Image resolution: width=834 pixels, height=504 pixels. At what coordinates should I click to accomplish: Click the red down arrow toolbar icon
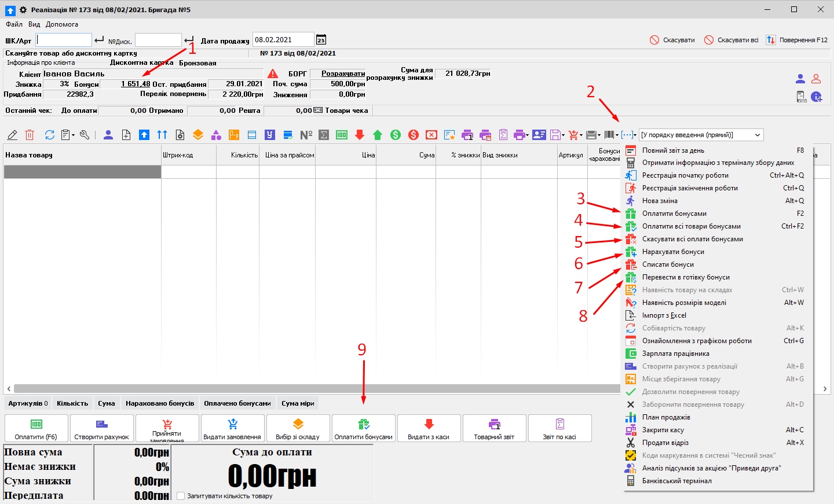(360, 135)
